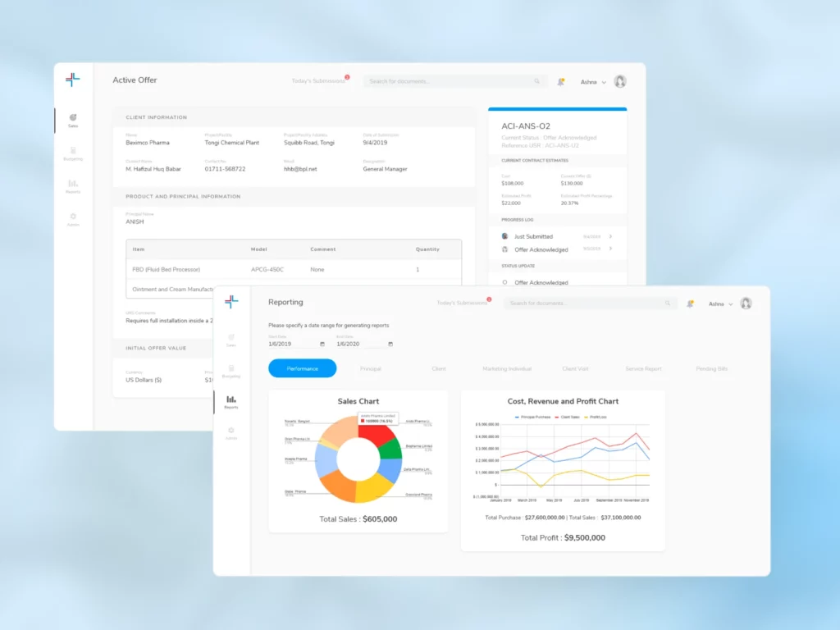Viewport: 840px width, 630px height.
Task: Click search magnifier in Active Offer window
Action: (x=536, y=81)
